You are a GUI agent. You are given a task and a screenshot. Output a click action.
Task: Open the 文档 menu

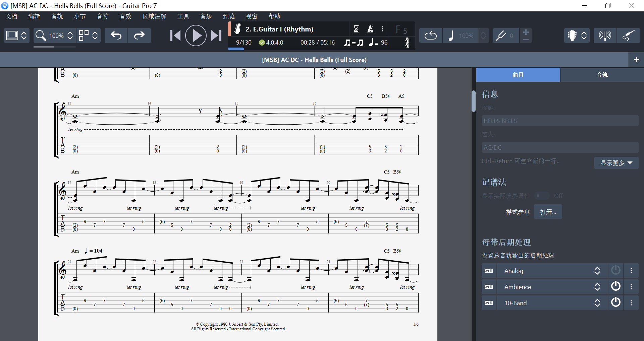pos(11,16)
